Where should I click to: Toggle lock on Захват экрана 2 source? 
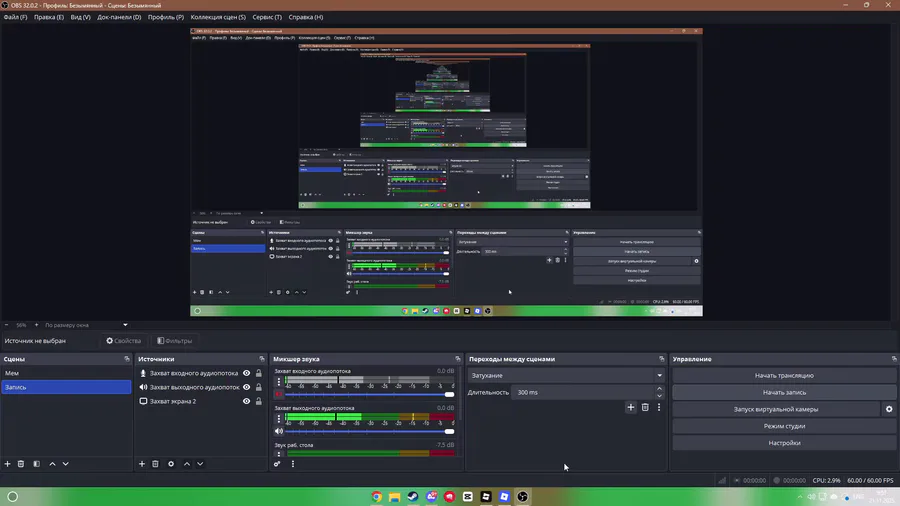259,402
